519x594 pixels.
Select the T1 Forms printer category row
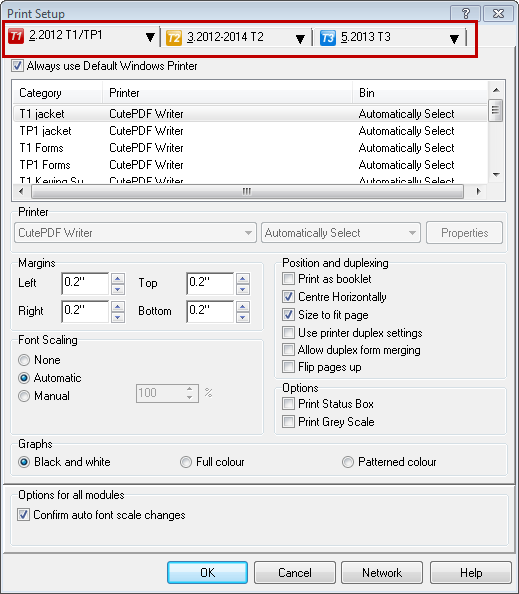point(250,148)
